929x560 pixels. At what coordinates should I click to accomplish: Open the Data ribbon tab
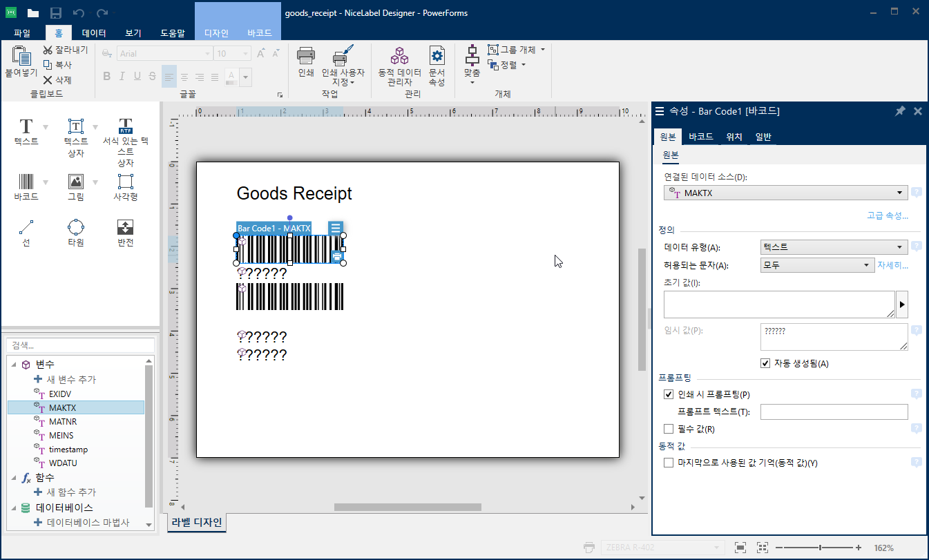(x=94, y=32)
